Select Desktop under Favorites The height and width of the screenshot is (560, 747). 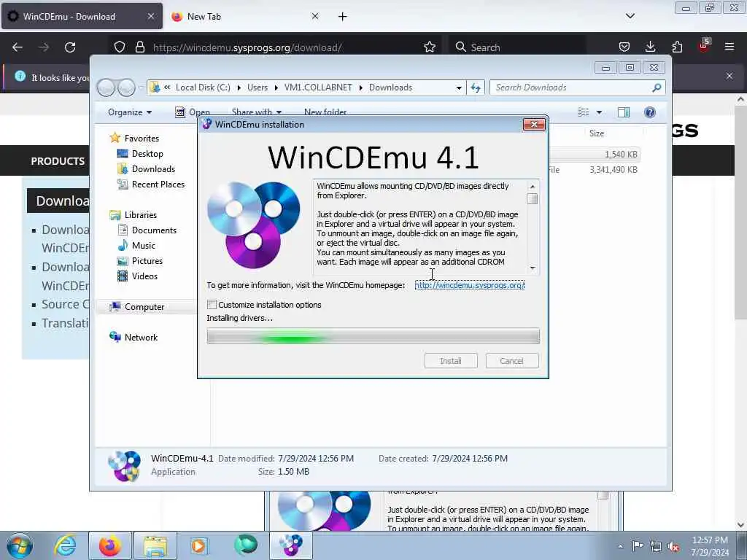tap(147, 154)
